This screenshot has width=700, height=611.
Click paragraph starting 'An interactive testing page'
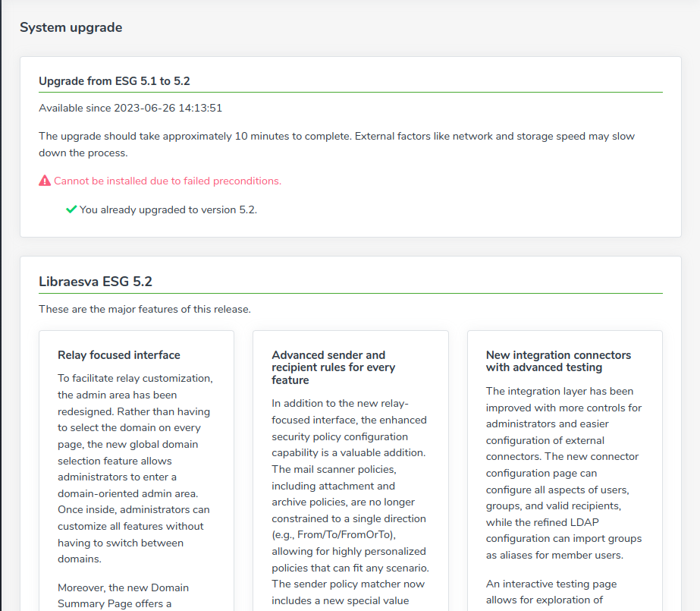(551, 592)
